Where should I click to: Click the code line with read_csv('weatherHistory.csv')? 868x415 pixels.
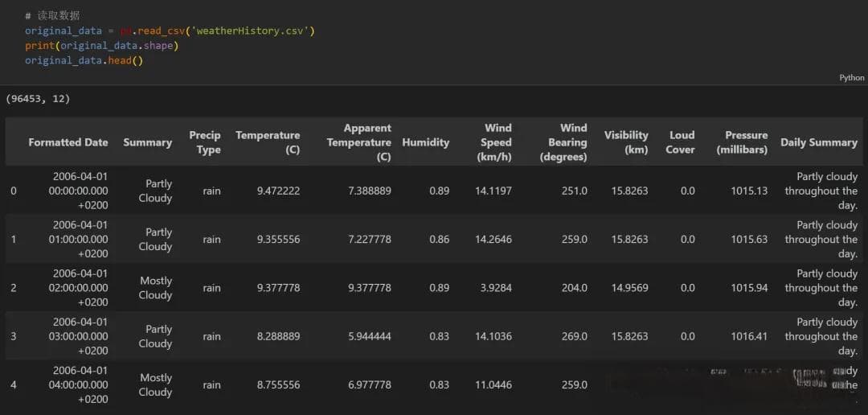[170, 31]
